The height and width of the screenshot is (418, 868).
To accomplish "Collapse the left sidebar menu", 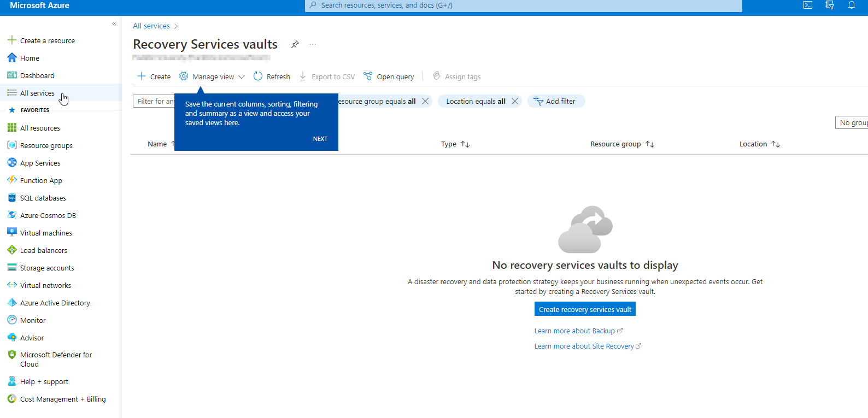I will (114, 23).
